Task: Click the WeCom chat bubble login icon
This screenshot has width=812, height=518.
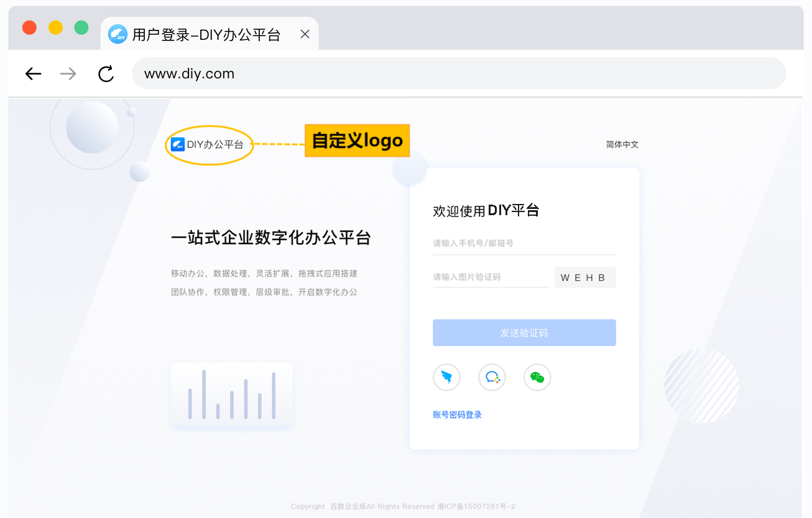Action: (x=492, y=377)
